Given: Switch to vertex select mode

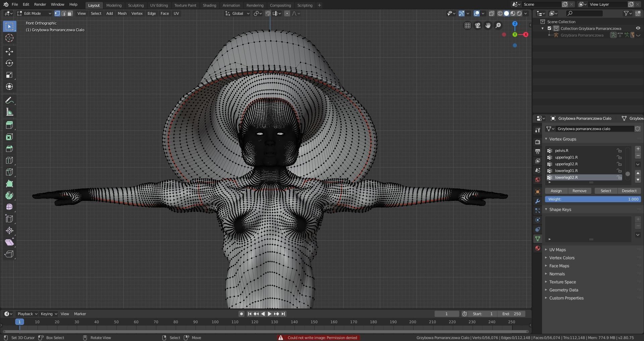Looking at the screenshot, I should [x=57, y=13].
